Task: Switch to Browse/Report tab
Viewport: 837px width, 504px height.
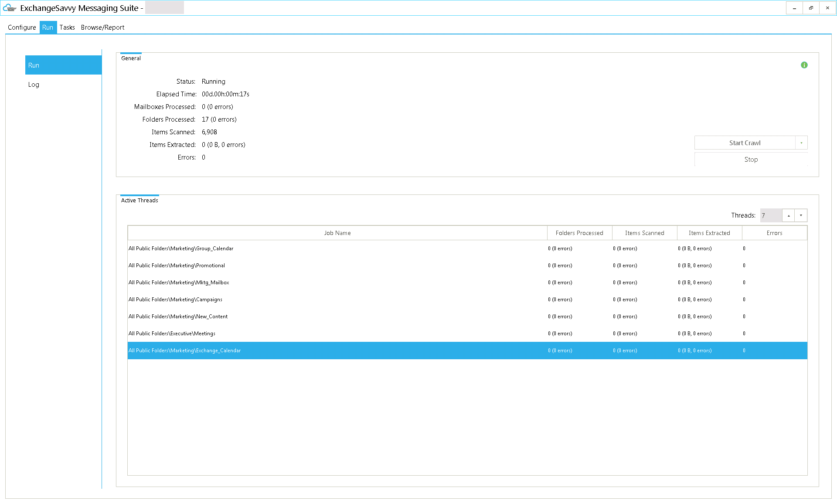Action: (102, 27)
